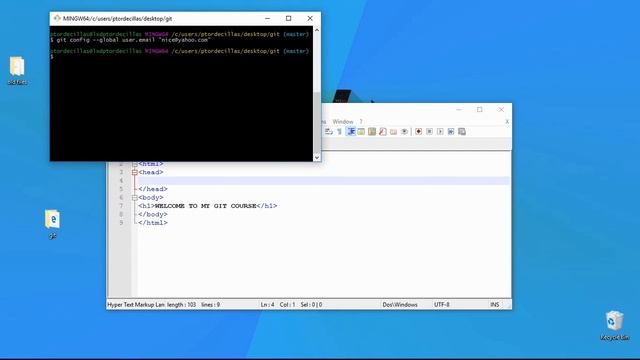The width and height of the screenshot is (640, 360).
Task: Select the Recycle Bin desktop icon
Action: [x=614, y=325]
